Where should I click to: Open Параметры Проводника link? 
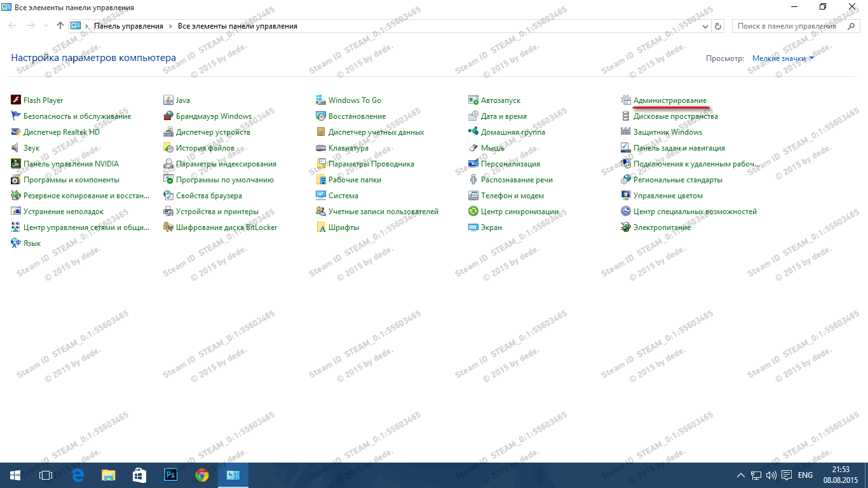pyautogui.click(x=371, y=164)
